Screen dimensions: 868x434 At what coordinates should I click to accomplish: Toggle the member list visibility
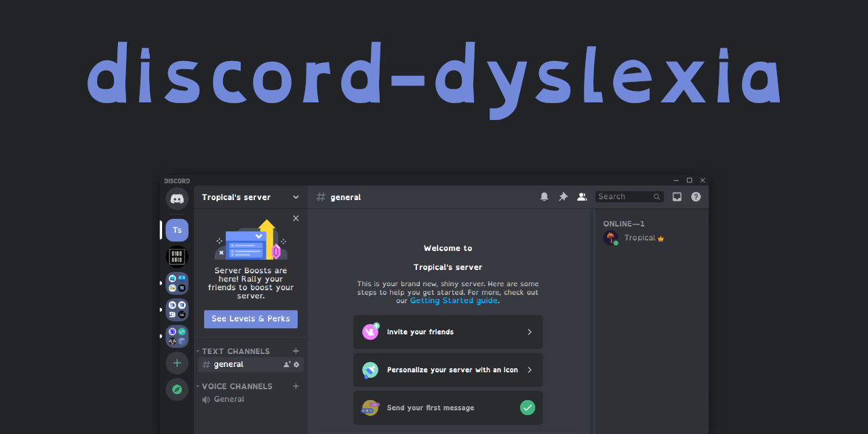(582, 196)
